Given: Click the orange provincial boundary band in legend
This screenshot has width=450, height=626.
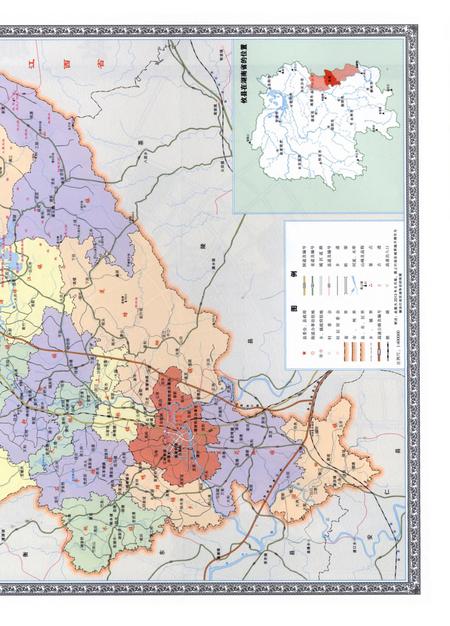Looking at the screenshot, I should point(346,351).
